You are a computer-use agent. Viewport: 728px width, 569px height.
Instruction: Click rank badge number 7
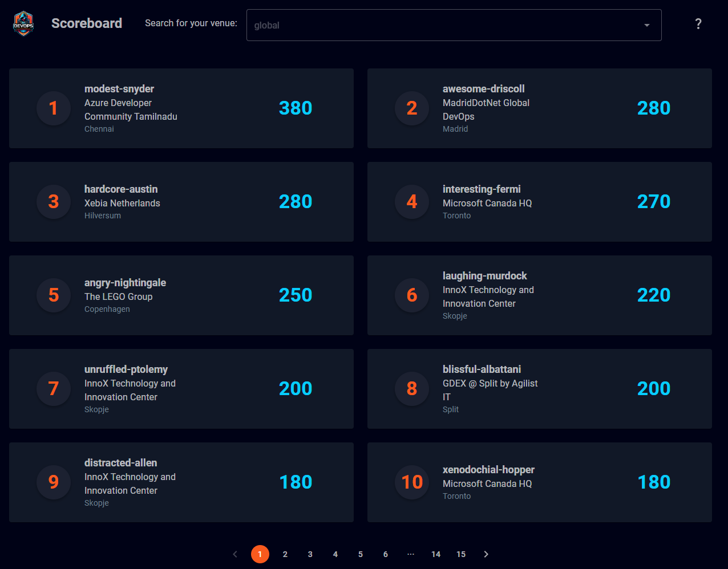pyautogui.click(x=54, y=389)
